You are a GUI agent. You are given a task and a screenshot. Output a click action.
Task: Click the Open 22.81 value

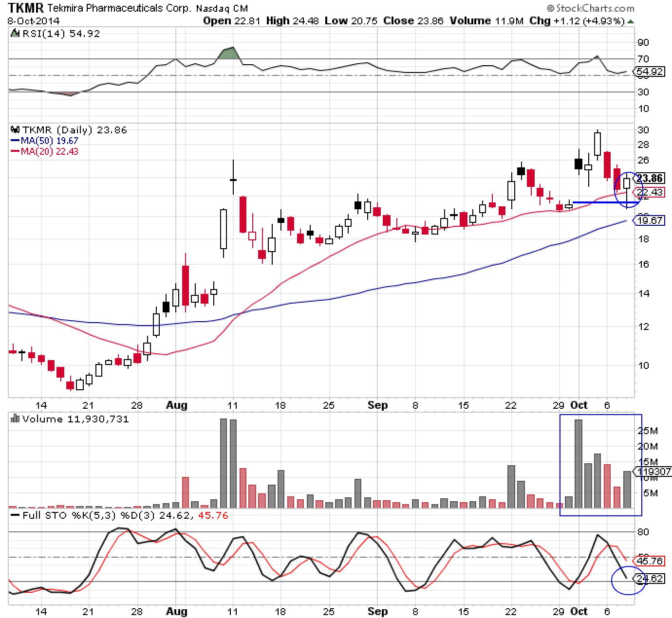tap(233, 21)
